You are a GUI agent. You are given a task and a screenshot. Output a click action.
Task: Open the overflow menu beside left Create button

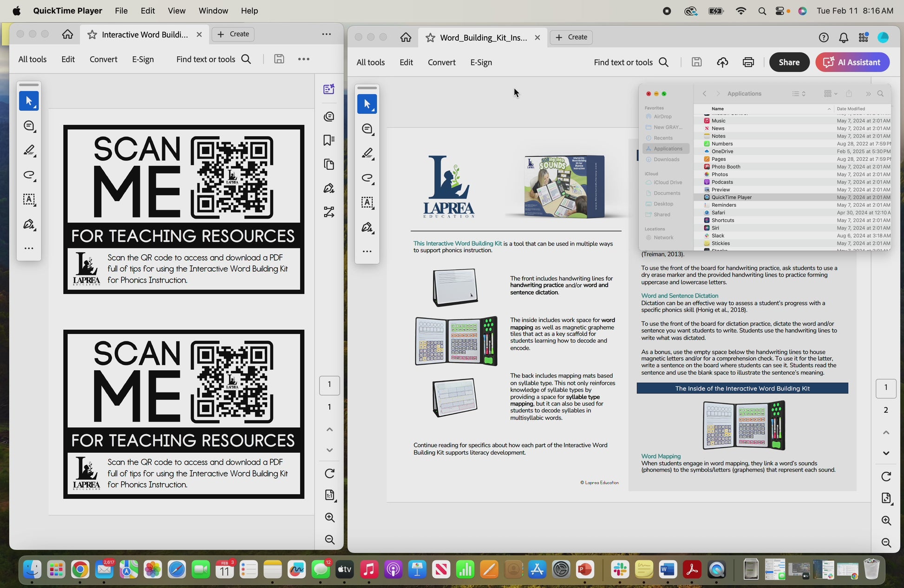point(327,34)
